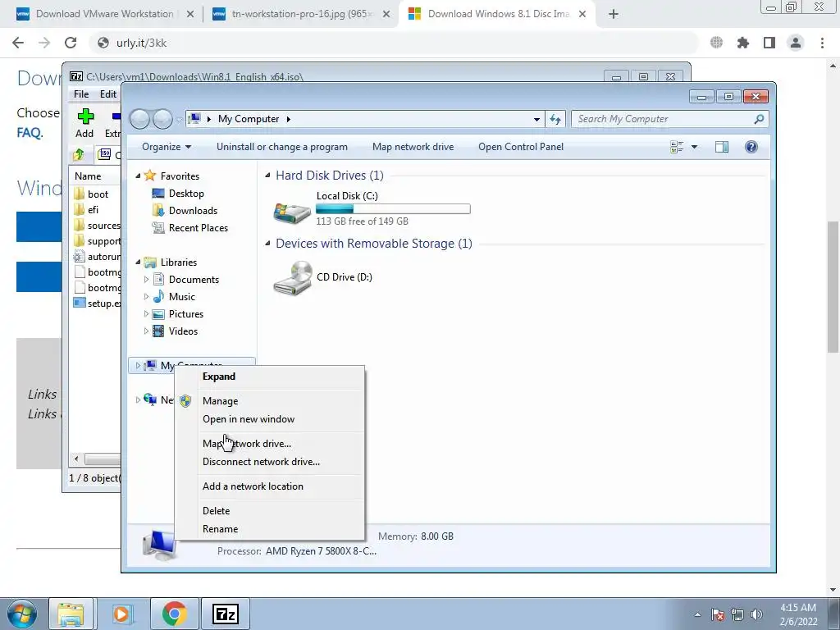Click the Chrome address bar URL

(141, 43)
